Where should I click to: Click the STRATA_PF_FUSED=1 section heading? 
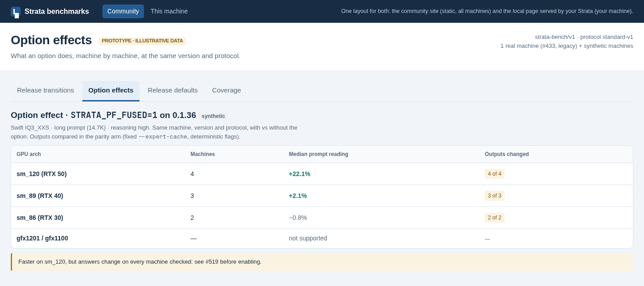(x=103, y=115)
